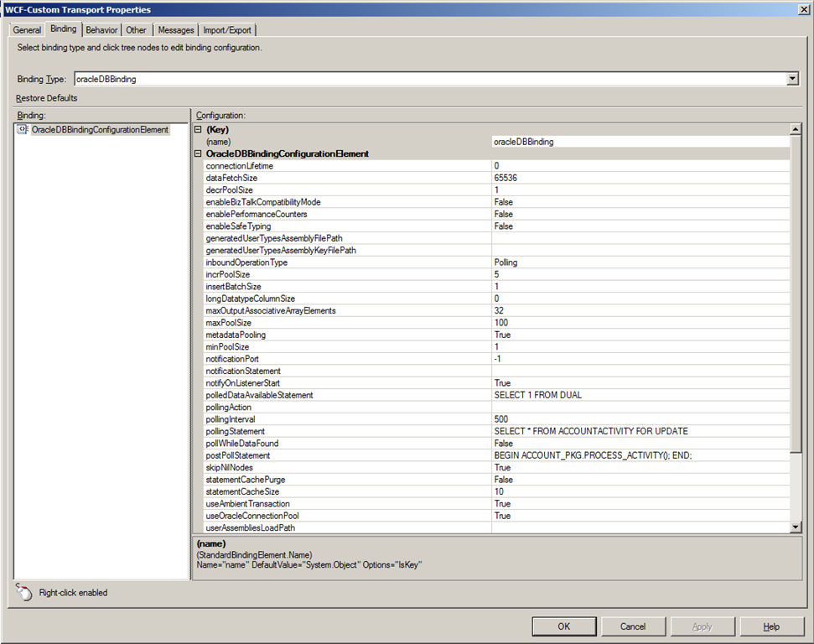Select the connectionLifetime property row
The width and height of the screenshot is (814, 644).
[x=497, y=166]
